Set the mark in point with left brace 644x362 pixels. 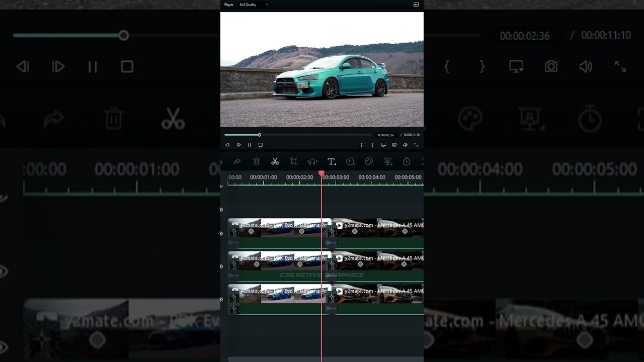(361, 145)
